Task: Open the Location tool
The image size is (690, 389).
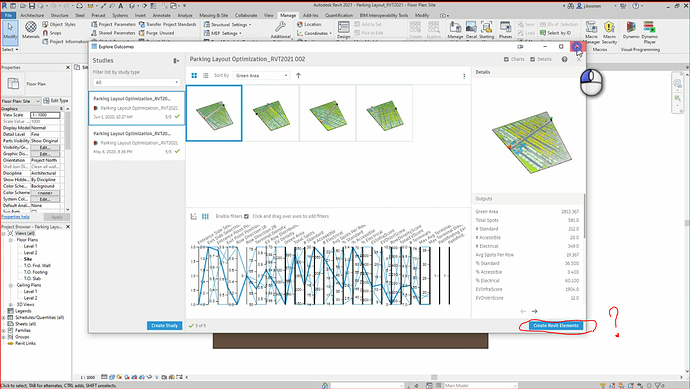Action: coord(309,25)
